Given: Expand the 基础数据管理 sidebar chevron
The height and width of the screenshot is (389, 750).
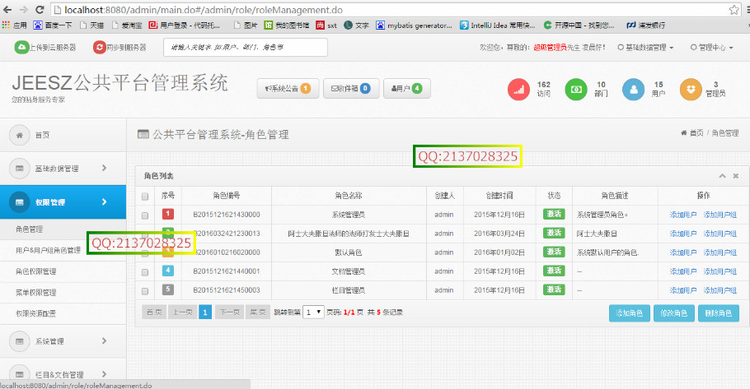Looking at the screenshot, I should pos(104,168).
